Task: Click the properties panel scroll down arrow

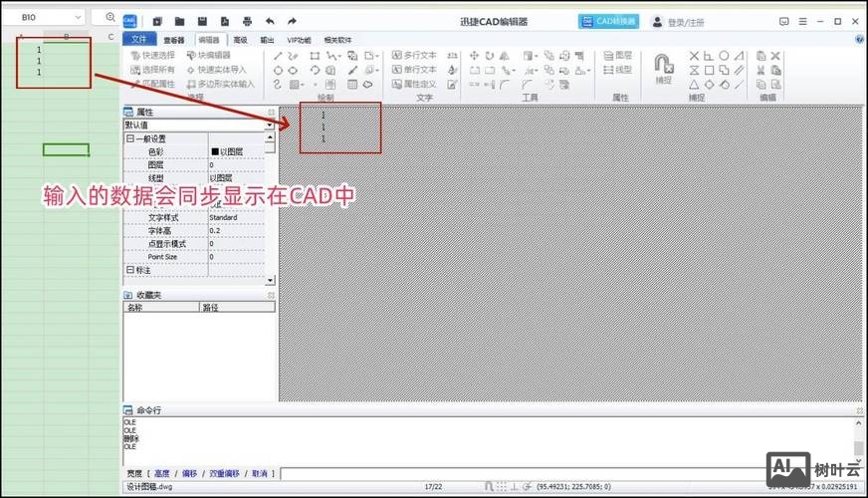Action: pyautogui.click(x=270, y=280)
